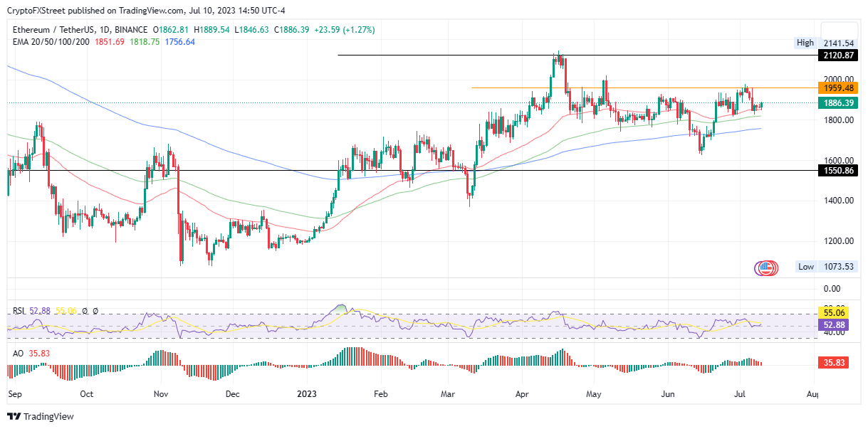Click the 1400.00 price axis tick
Image resolution: width=868 pixels, height=429 pixels.
click(838, 201)
